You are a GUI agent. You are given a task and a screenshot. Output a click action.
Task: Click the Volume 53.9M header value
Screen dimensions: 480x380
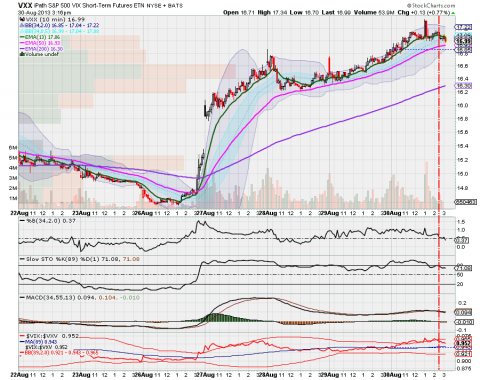click(374, 12)
